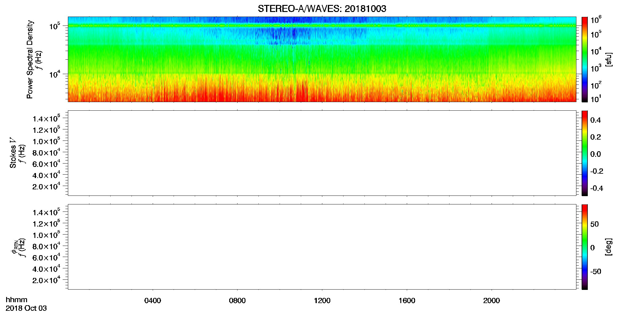Click the hhmm time format label
This screenshot has height=332, width=644.
[x=17, y=300]
